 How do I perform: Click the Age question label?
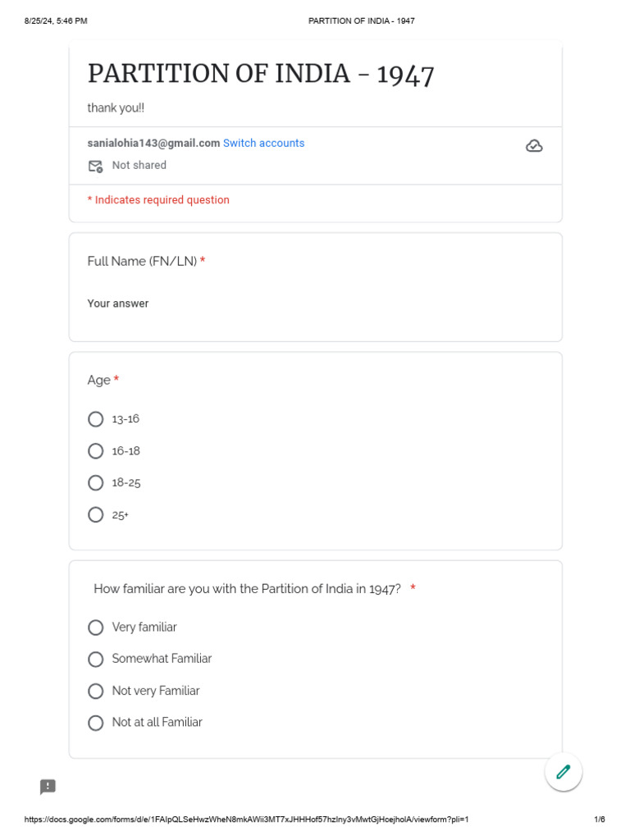99,381
